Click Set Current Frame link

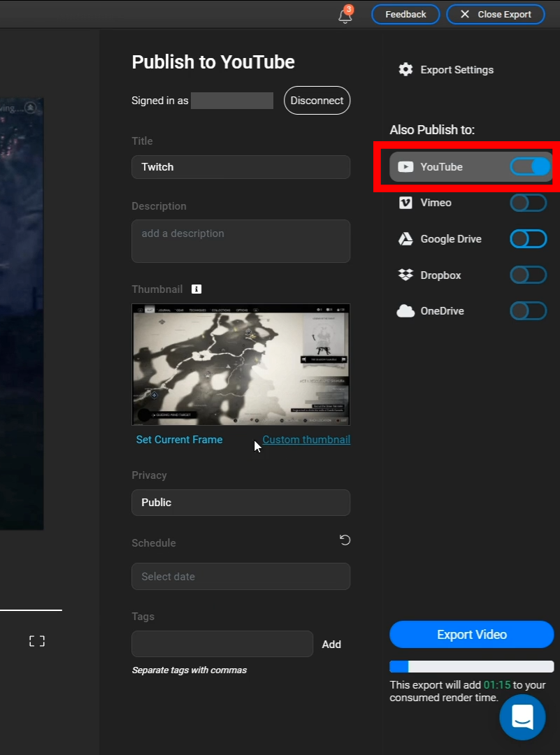click(179, 440)
